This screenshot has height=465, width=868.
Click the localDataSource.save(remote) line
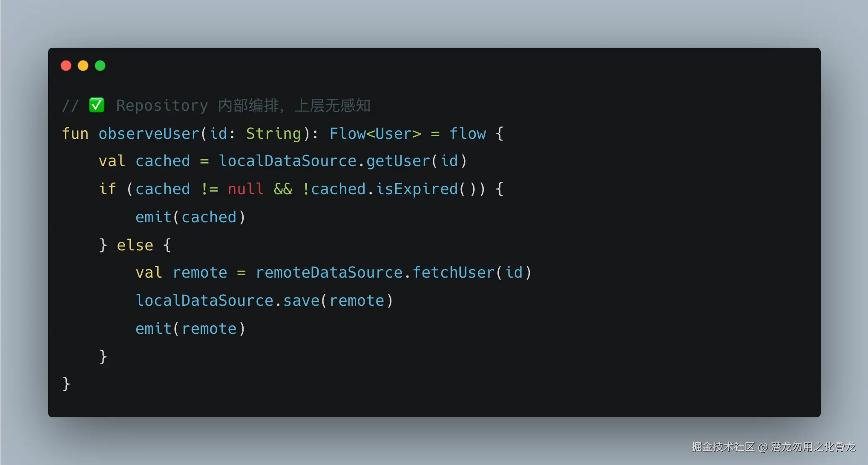[264, 301]
